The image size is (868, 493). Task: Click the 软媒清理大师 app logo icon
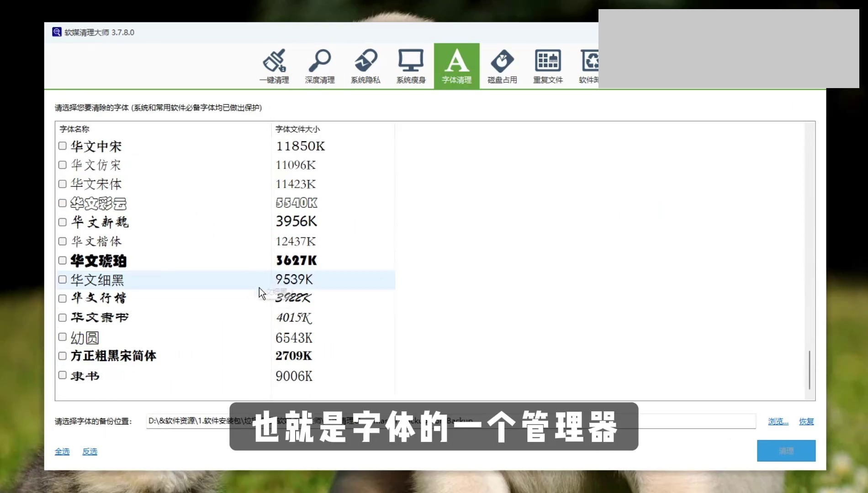coord(57,32)
